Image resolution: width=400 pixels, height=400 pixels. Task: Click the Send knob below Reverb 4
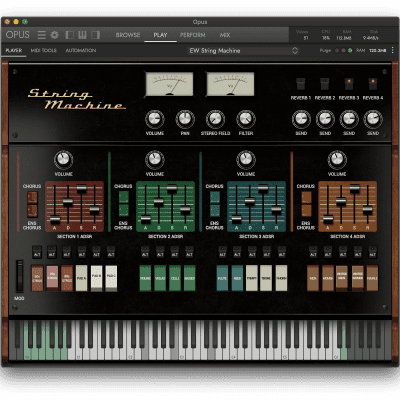[373, 119]
